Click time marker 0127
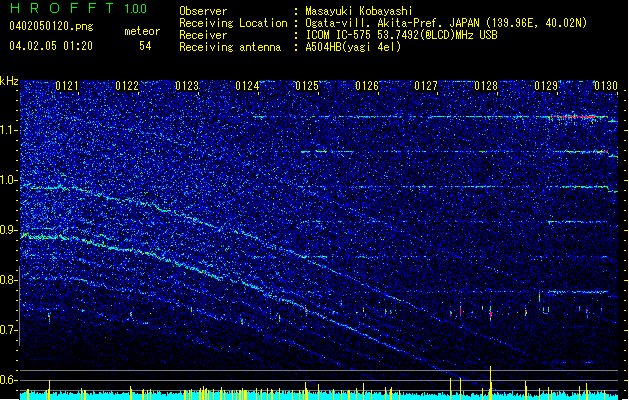The width and height of the screenshot is (629, 400). point(426,86)
